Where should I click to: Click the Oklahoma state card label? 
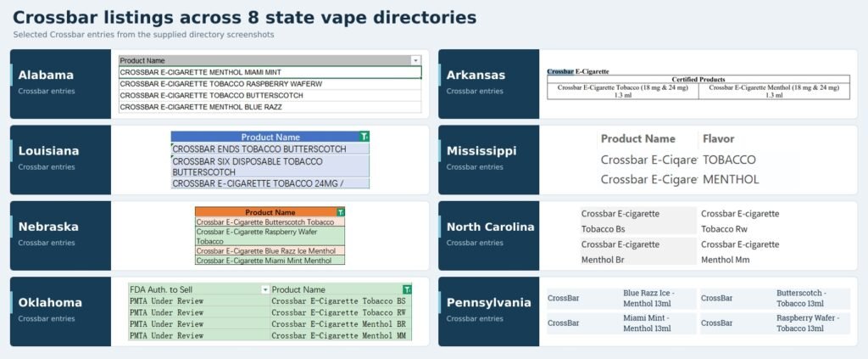[x=50, y=302]
